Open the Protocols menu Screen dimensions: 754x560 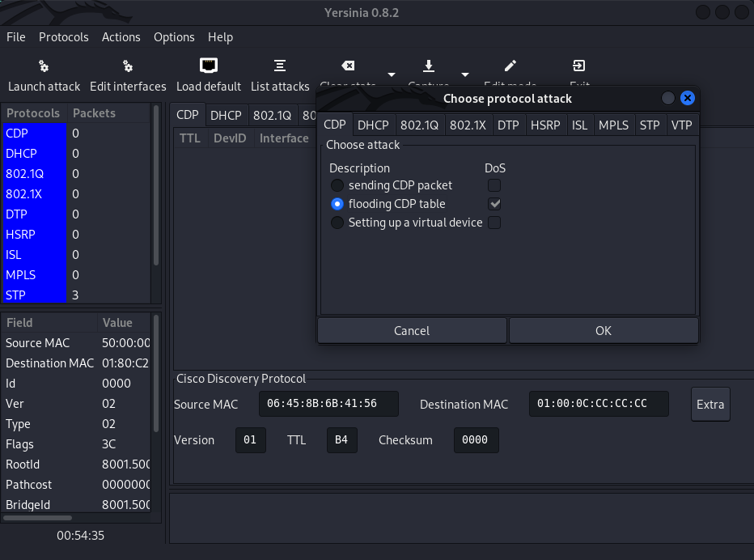pos(64,37)
